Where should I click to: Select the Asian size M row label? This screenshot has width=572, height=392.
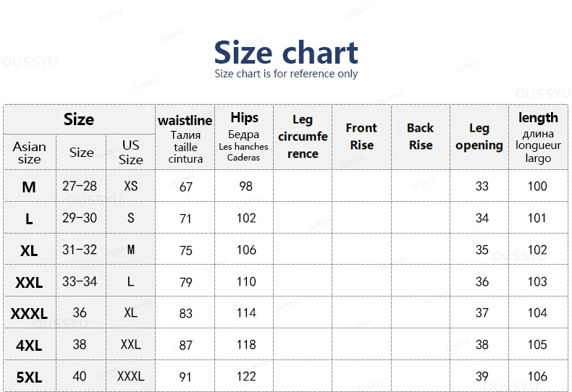click(x=29, y=187)
